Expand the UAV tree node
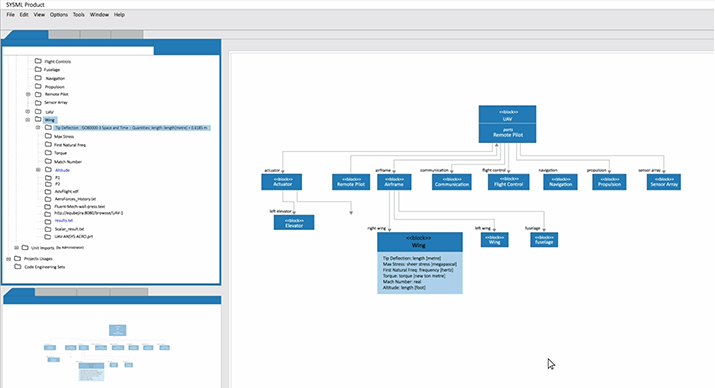 coord(28,111)
